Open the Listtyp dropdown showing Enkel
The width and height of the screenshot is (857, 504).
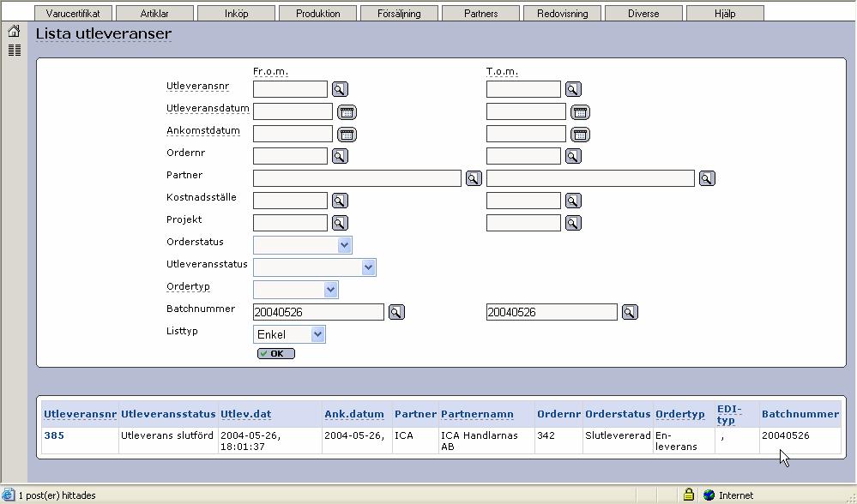coord(289,334)
